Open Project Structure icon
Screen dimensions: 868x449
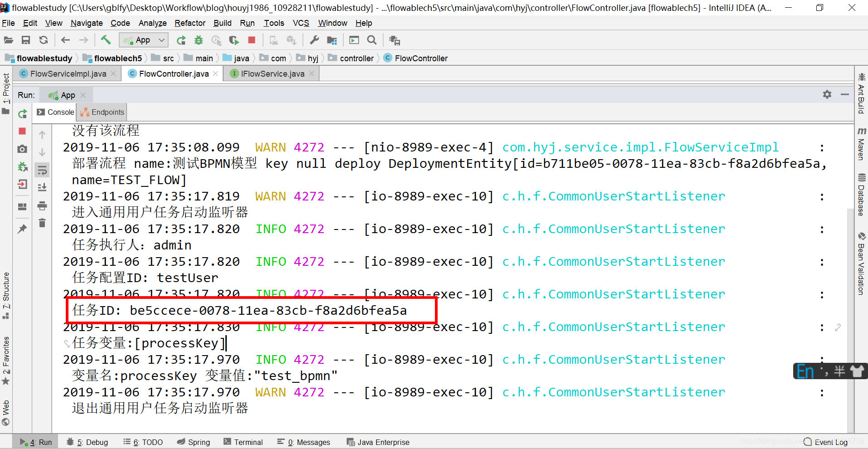pyautogui.click(x=332, y=40)
